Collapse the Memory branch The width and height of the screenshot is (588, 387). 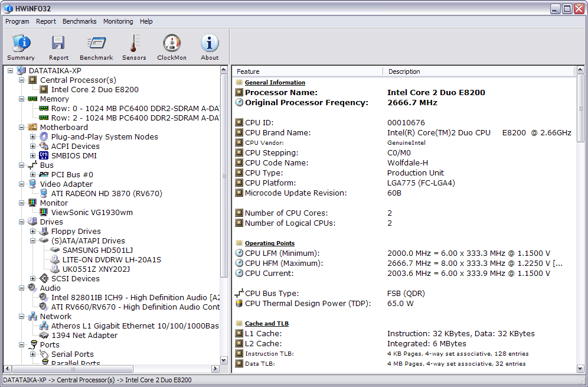click(21, 99)
